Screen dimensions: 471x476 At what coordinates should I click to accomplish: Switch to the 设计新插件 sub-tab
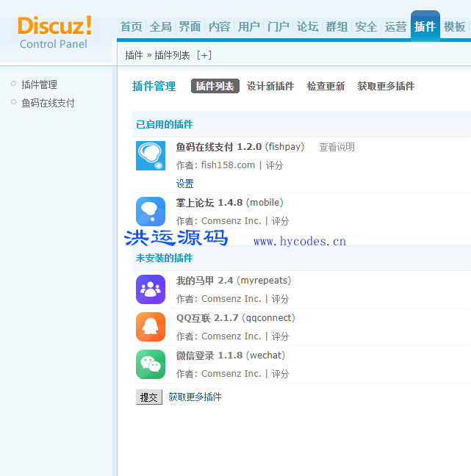[x=270, y=86]
